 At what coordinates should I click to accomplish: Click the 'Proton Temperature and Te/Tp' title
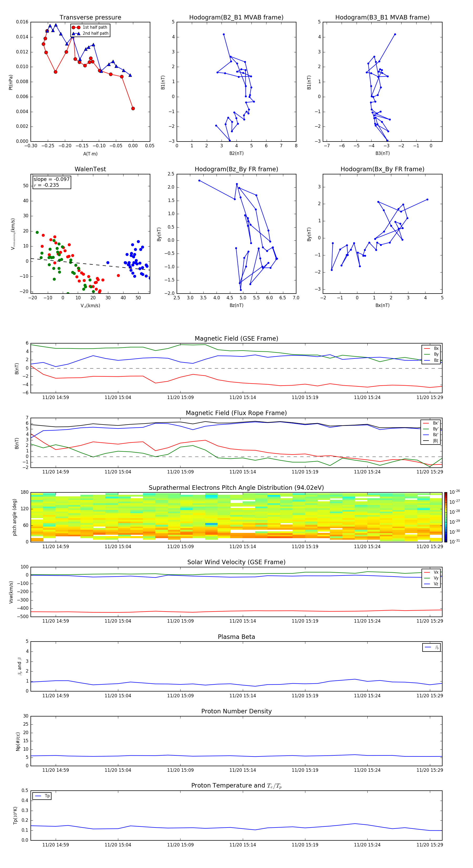236,786
